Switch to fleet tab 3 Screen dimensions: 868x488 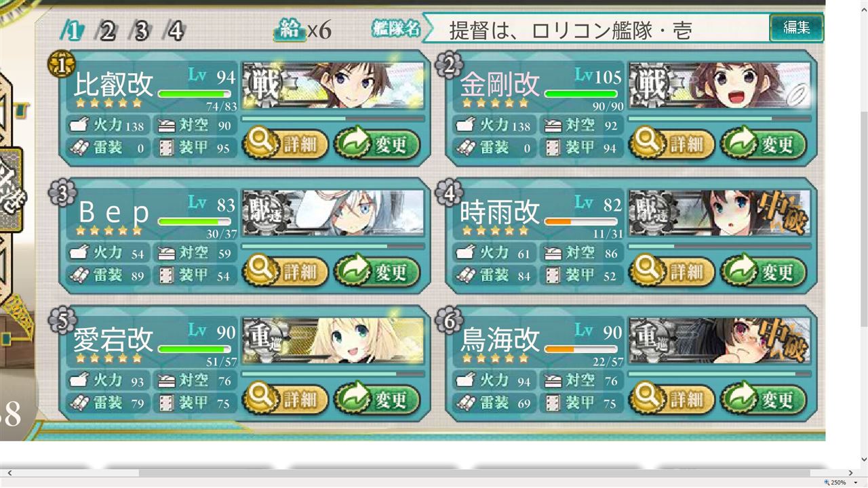pyautogui.click(x=142, y=30)
